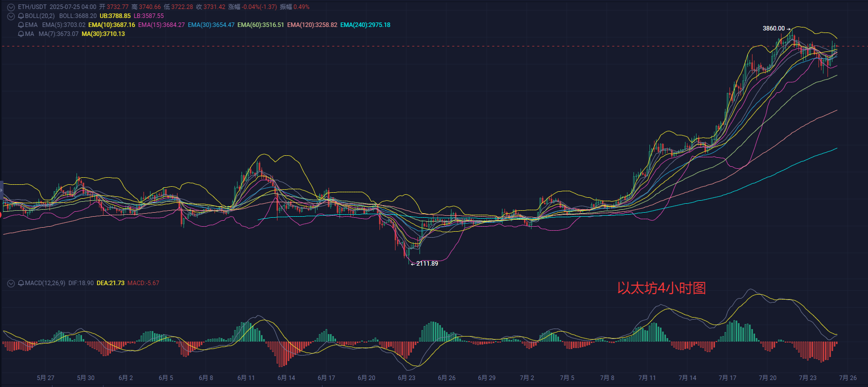This screenshot has width=868, height=387.
Task: Click the 2025-07-25 04:00 timestamp
Action: (73, 7)
